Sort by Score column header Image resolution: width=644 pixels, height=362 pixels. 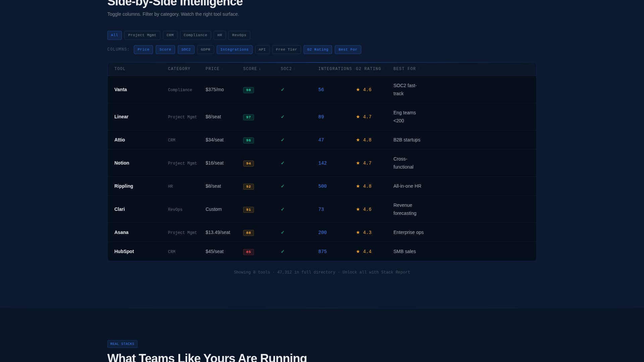(x=252, y=69)
